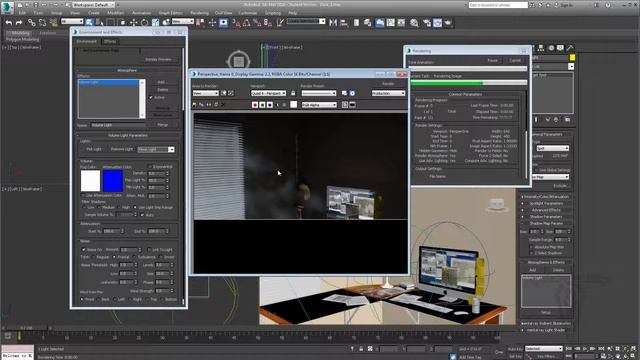Click the Angle Snap toggle icon
Image resolution: width=640 pixels, height=360 pixels.
247,23
